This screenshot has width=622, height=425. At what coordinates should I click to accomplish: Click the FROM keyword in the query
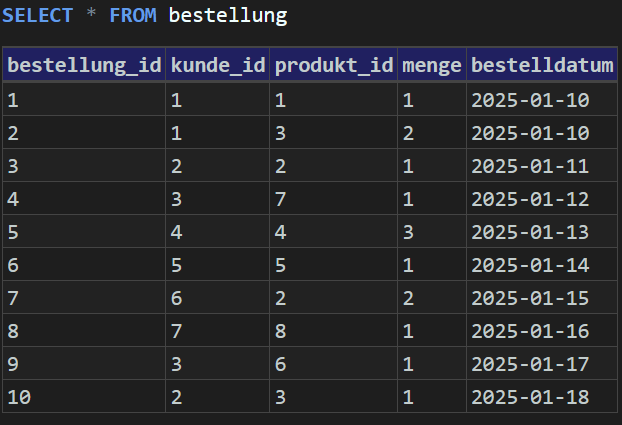tap(133, 16)
